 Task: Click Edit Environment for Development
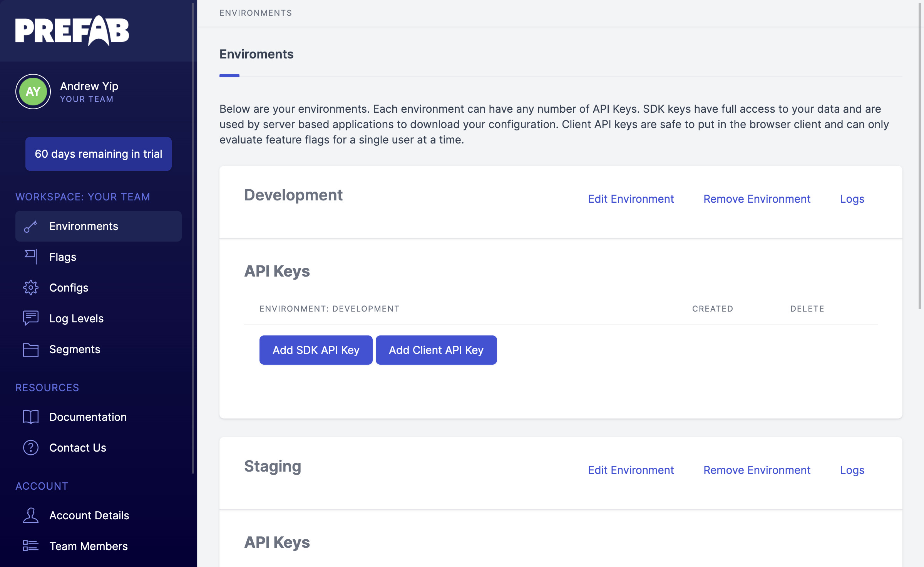pyautogui.click(x=631, y=198)
